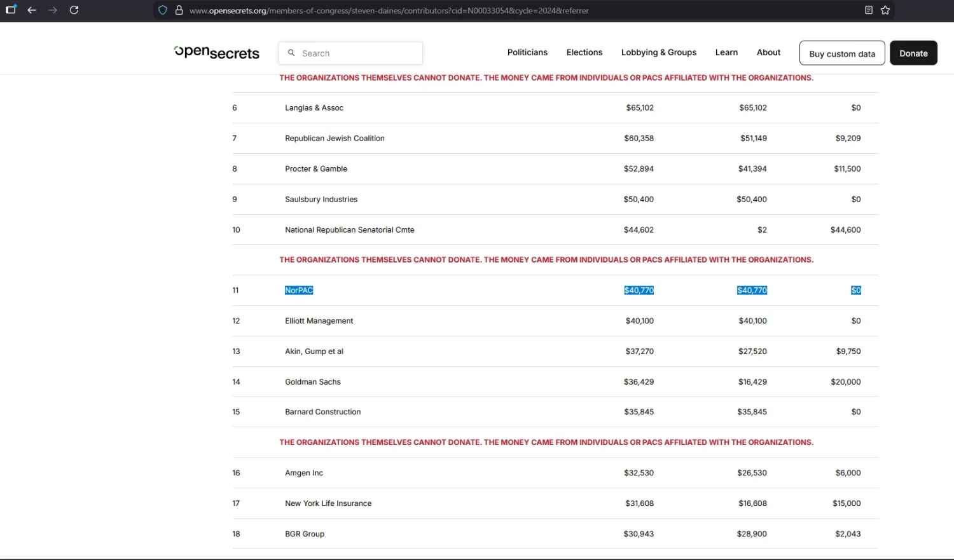Open the tab overview icon

pos(11,10)
